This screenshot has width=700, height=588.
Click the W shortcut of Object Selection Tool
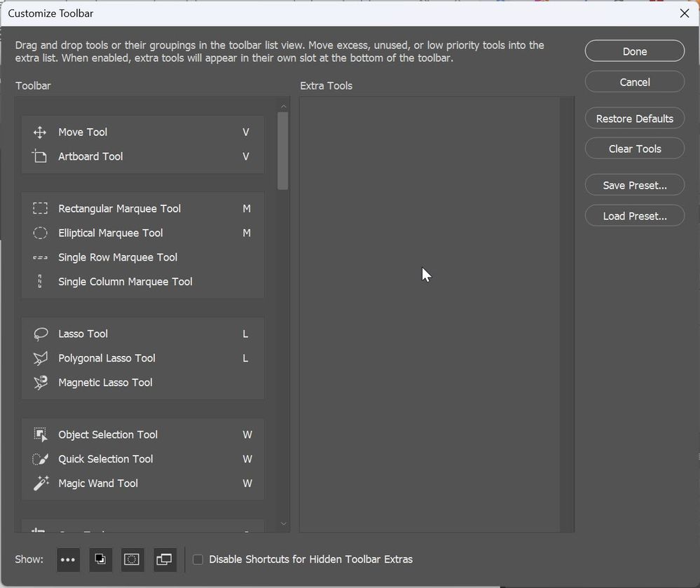click(x=247, y=435)
